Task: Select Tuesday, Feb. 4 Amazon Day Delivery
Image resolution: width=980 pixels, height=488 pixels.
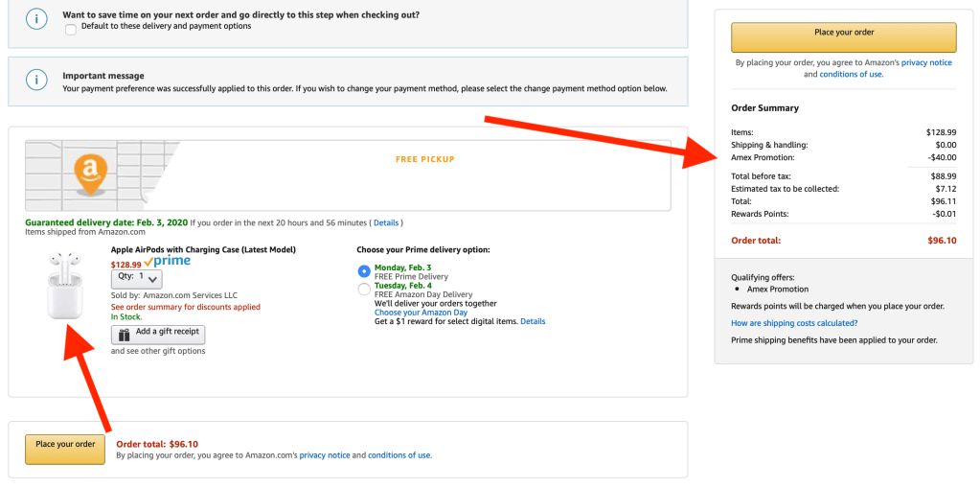Action: click(364, 289)
